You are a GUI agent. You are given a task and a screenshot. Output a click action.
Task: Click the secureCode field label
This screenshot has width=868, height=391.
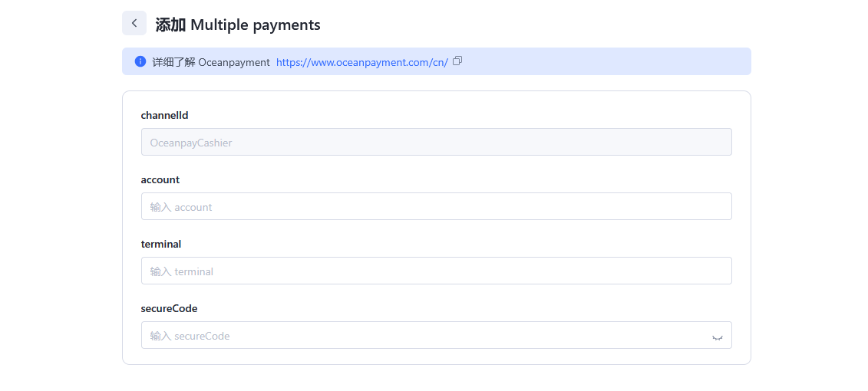(x=169, y=308)
